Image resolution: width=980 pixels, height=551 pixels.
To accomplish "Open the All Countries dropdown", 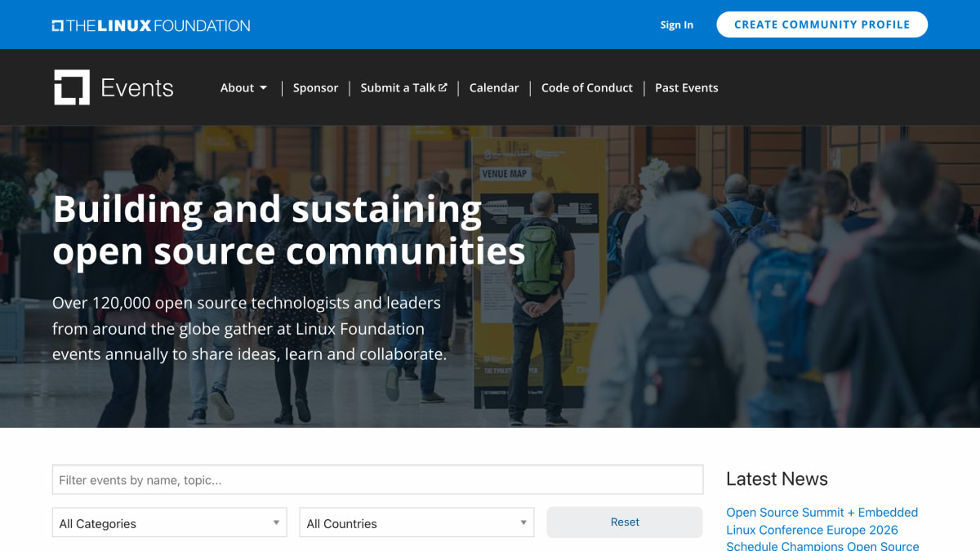I will (x=416, y=523).
